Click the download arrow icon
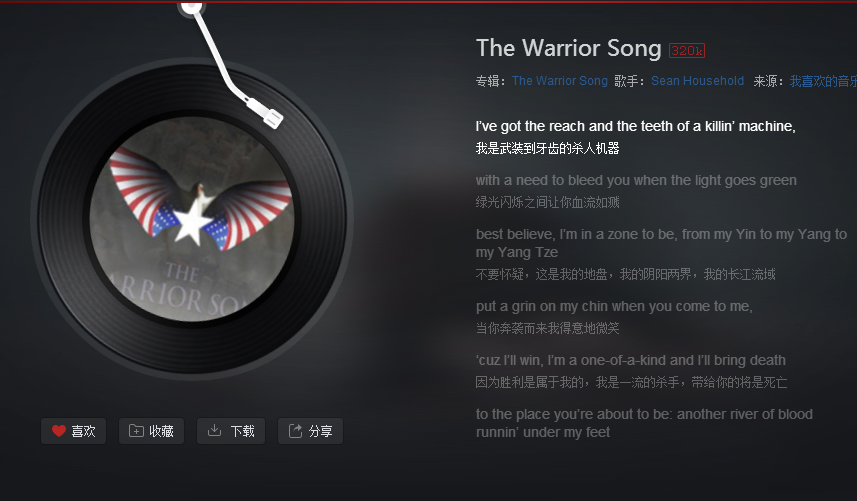This screenshot has width=857, height=501. coord(214,431)
